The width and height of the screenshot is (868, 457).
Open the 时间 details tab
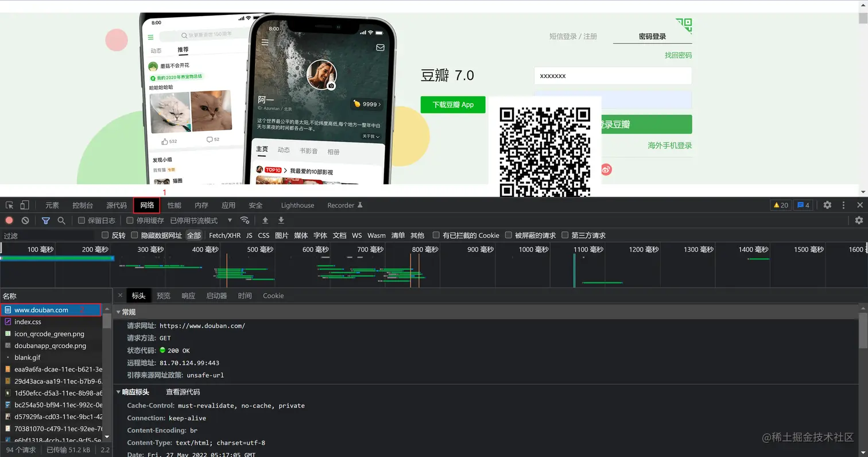(245, 296)
